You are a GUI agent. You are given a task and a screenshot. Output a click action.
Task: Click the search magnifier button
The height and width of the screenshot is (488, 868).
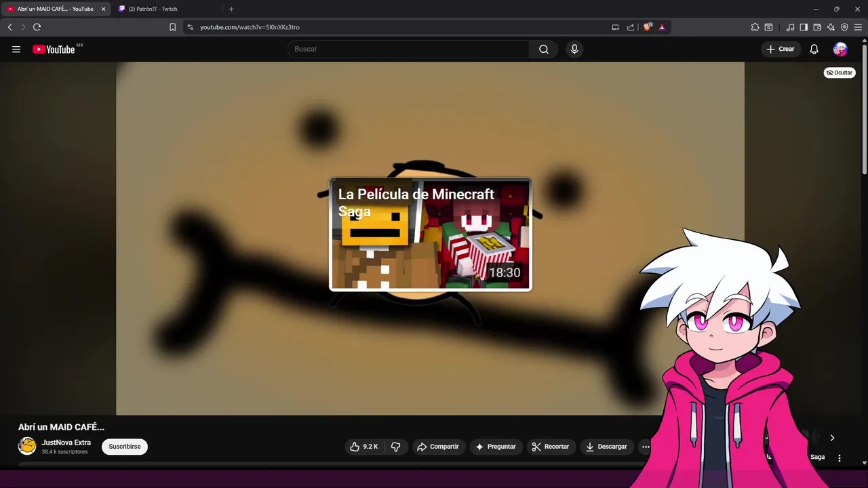(x=544, y=49)
